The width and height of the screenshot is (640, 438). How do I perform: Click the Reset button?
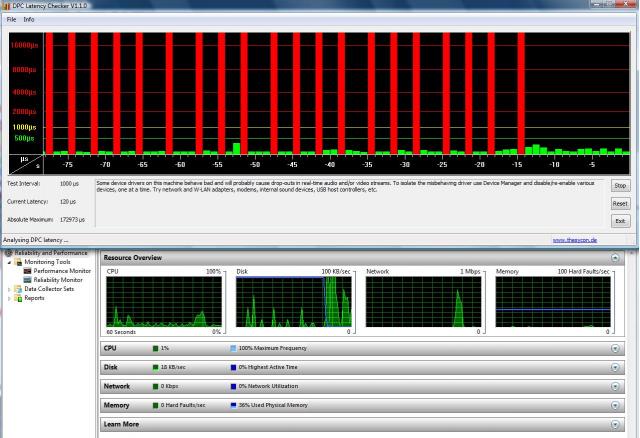[x=620, y=203]
